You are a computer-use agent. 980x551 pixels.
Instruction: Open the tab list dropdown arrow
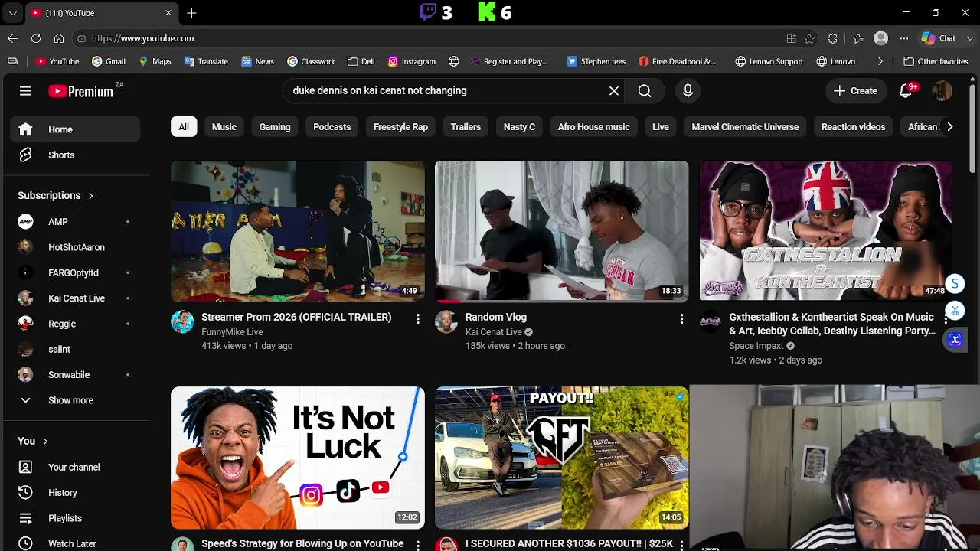[x=13, y=13]
